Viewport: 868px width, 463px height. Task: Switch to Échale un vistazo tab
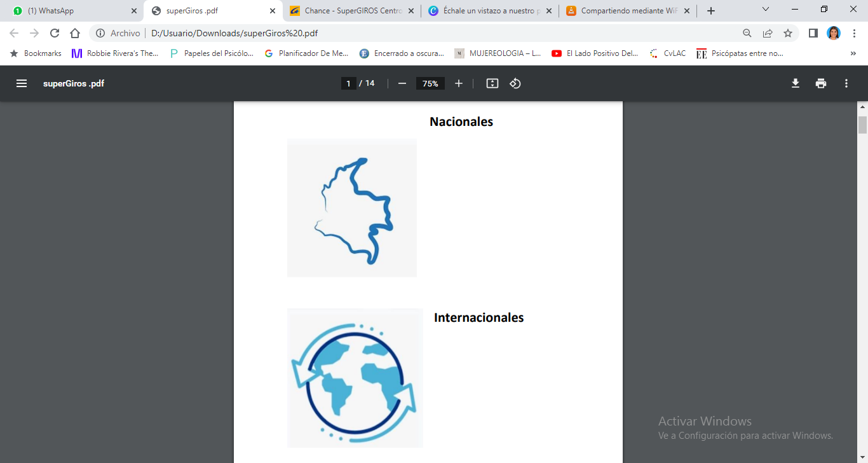(x=489, y=11)
